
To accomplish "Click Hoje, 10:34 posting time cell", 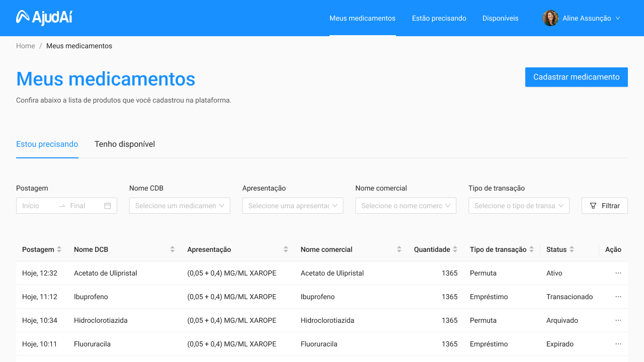I will [x=40, y=320].
